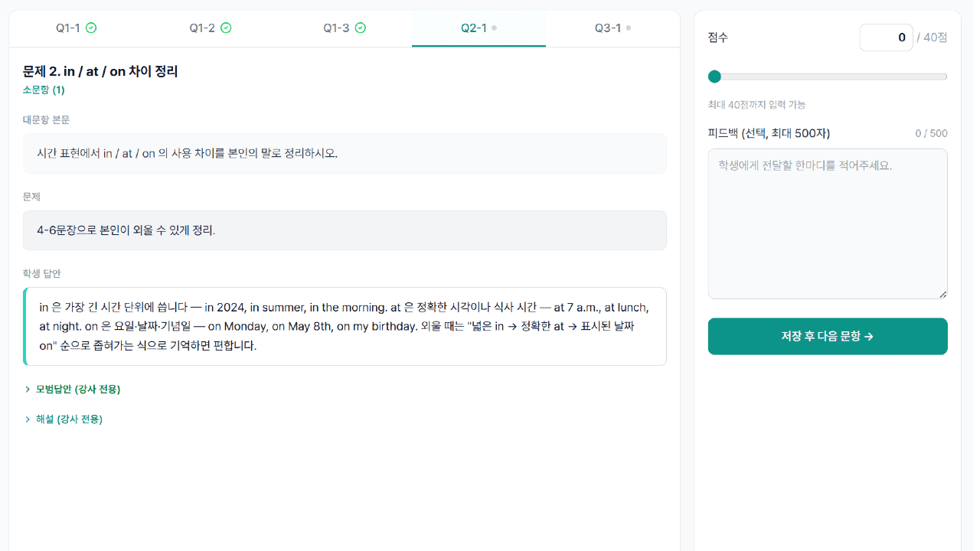
Task: Click the 대문항 본문 text box
Action: [x=345, y=154]
